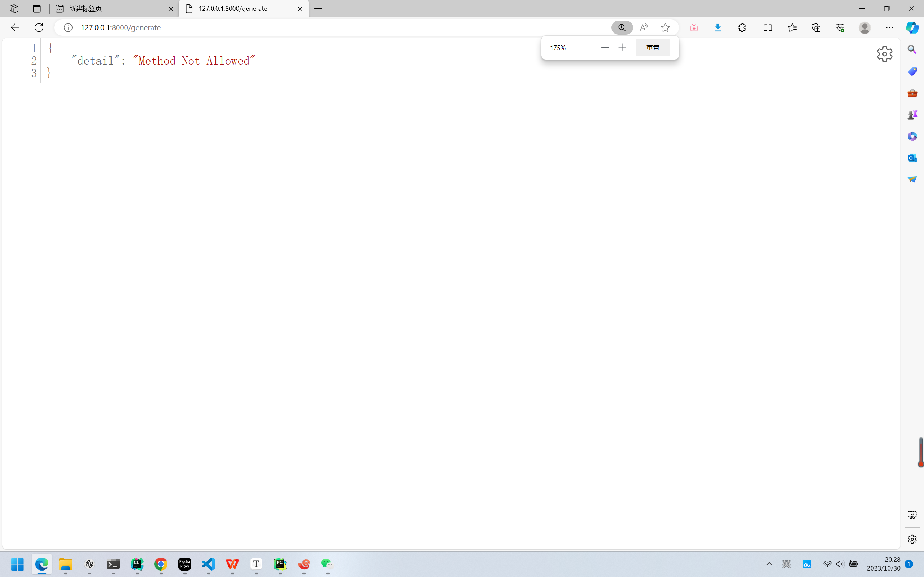The width and height of the screenshot is (924, 577).
Task: Click the 重置 zoom reset button
Action: click(653, 47)
